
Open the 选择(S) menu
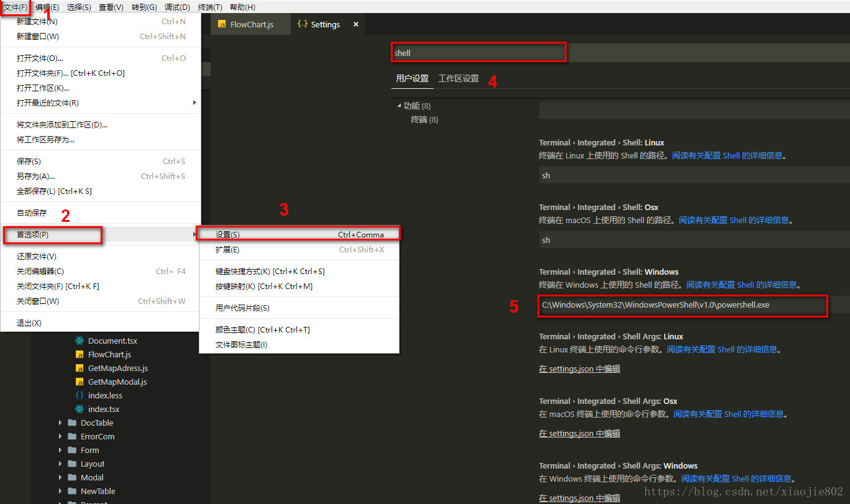click(x=79, y=7)
